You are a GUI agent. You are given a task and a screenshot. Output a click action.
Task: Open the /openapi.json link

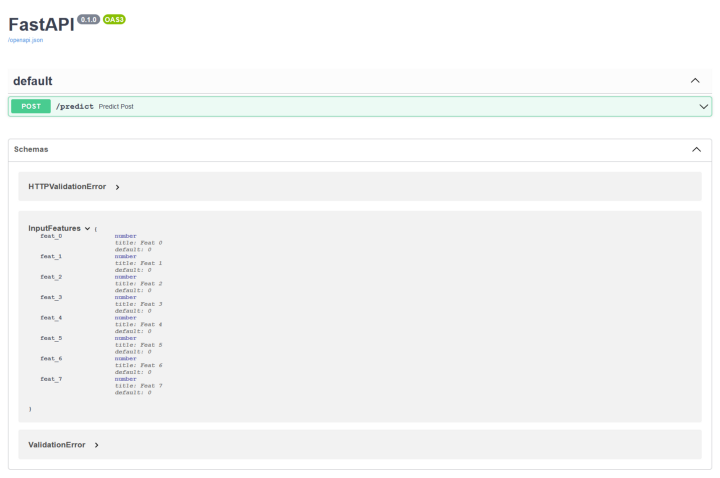26,40
